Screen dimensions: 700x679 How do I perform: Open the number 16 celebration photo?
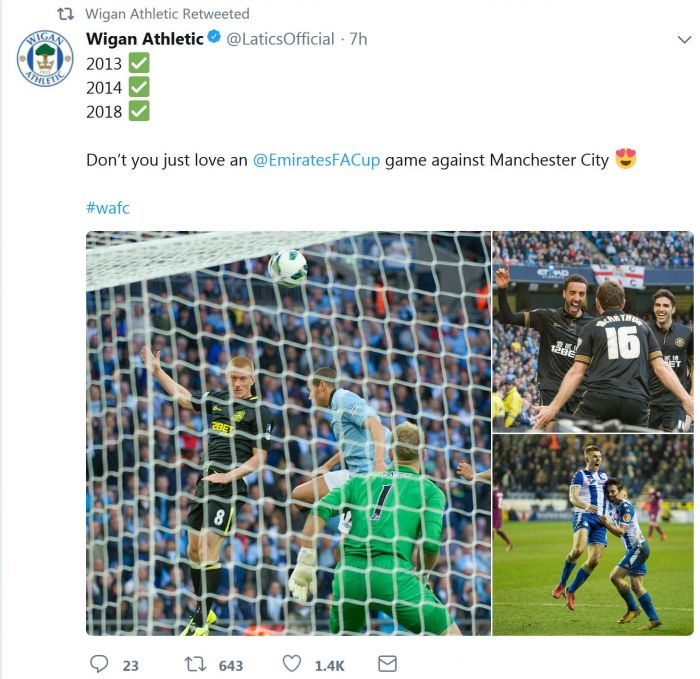593,331
